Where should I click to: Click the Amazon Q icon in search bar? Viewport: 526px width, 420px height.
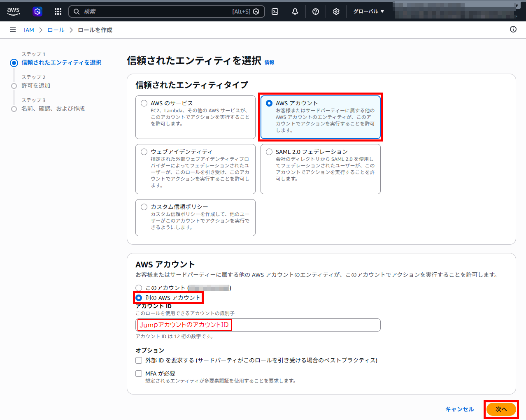pos(256,12)
